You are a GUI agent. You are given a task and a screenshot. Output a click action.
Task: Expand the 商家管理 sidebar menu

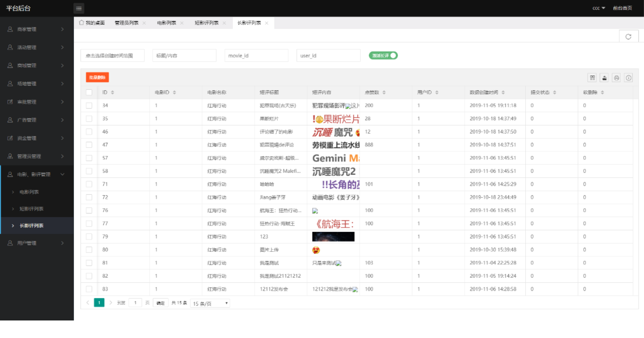(x=37, y=29)
